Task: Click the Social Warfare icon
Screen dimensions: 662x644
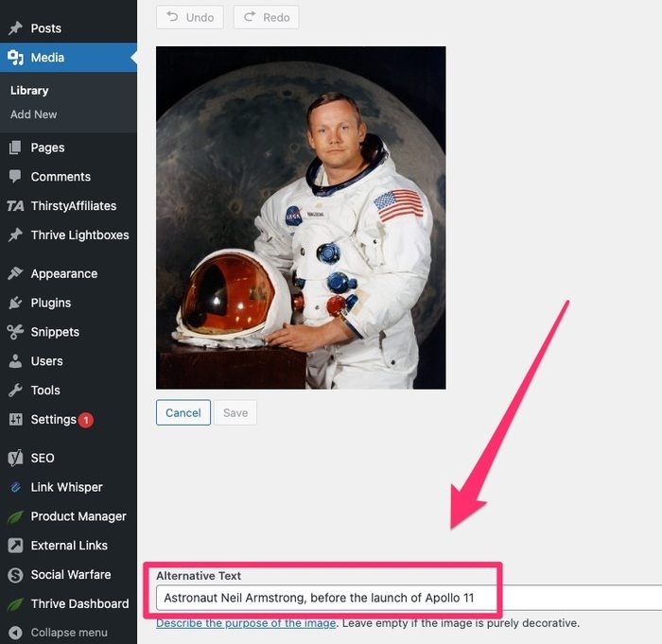Action: [x=16, y=575]
